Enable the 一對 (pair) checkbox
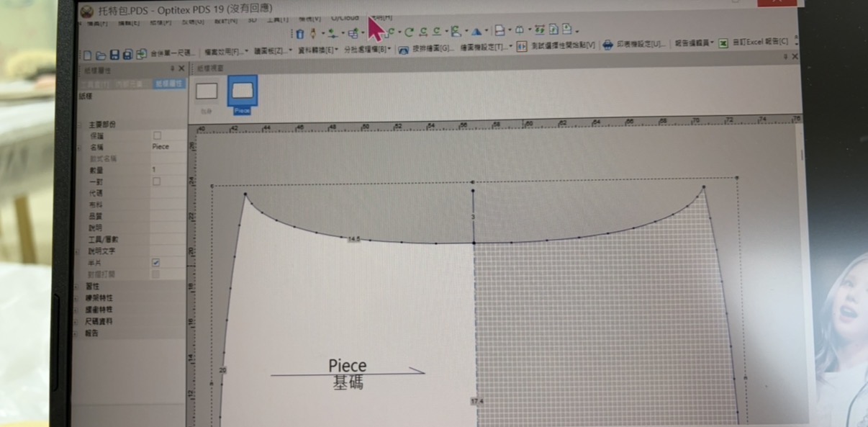 pyautogui.click(x=156, y=181)
